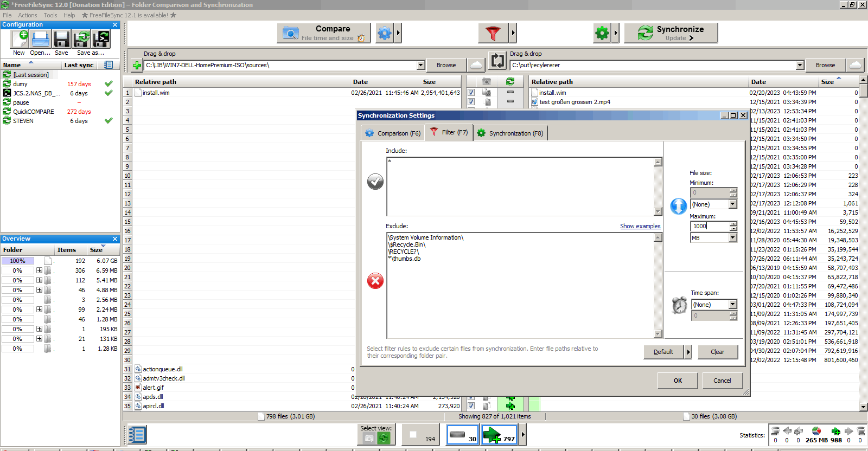868x451 pixels.
Task: Save the current configuration
Action: pos(61,39)
